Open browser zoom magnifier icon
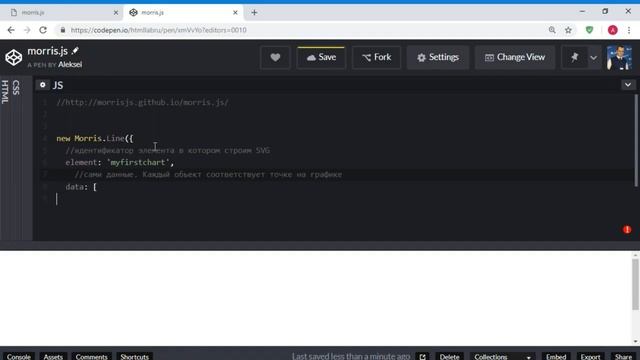 pyautogui.click(x=552, y=30)
